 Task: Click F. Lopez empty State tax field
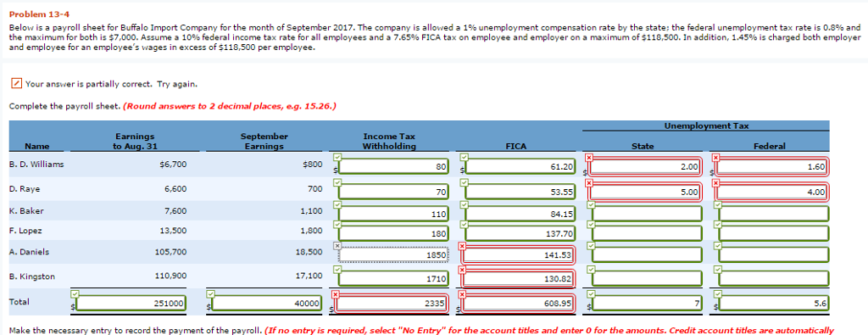(x=647, y=233)
